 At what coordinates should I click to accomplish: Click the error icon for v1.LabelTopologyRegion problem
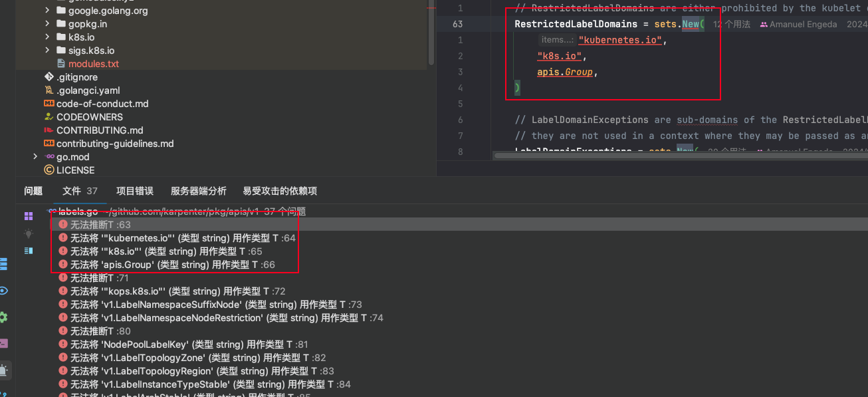tap(63, 371)
